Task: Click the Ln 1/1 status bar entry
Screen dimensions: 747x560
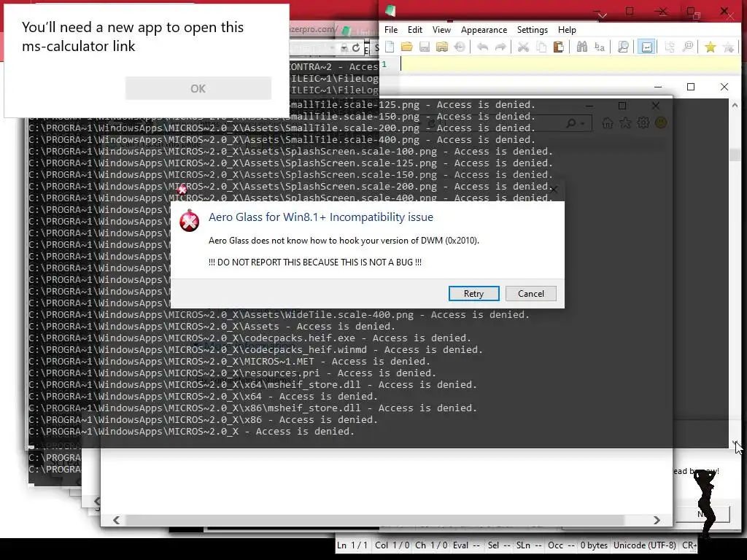Action: 352,545
